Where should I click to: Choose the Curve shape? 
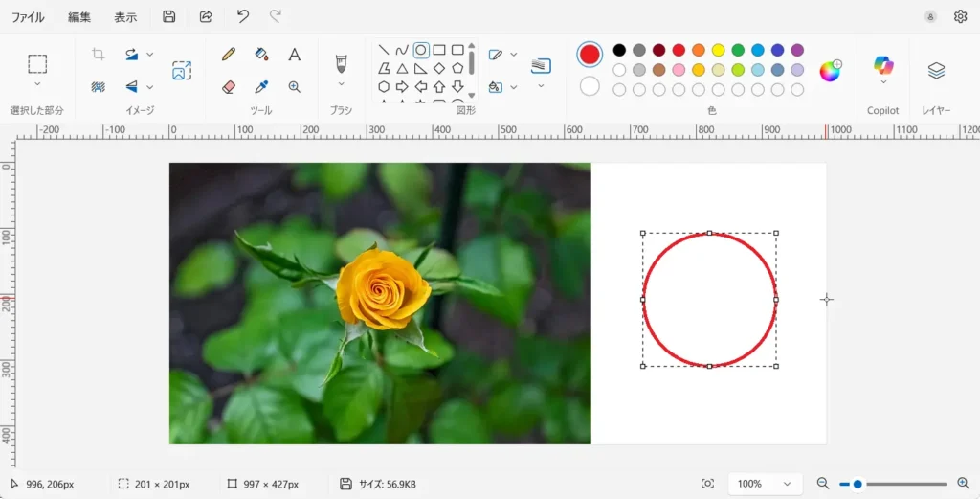(403, 50)
